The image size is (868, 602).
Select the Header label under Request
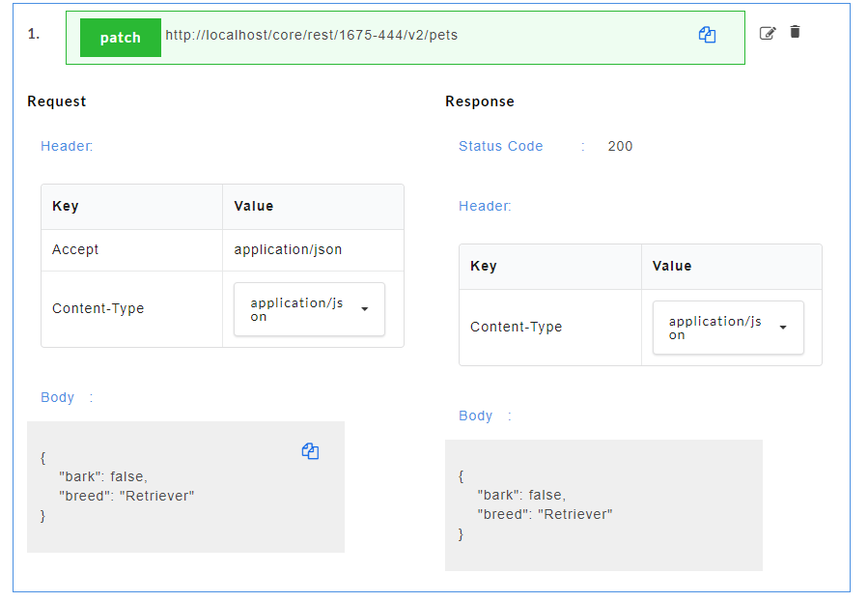[x=67, y=147]
